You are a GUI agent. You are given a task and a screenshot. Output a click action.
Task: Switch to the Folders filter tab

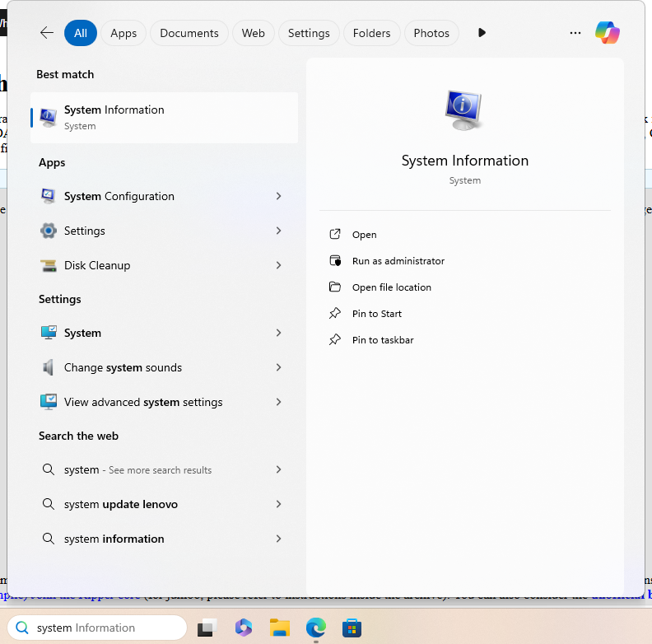click(372, 33)
